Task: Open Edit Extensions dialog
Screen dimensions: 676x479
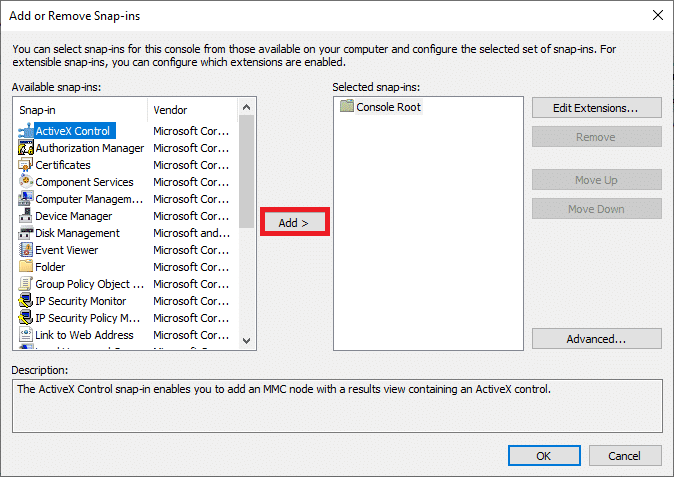Action: click(x=596, y=108)
